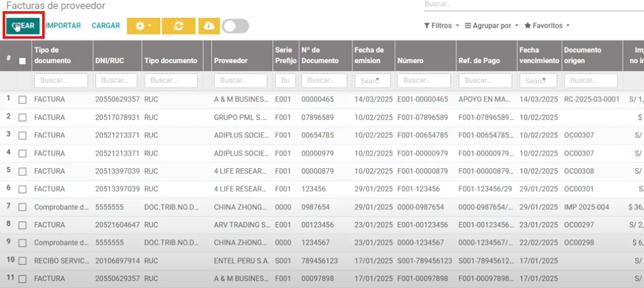Sort by the Proveedor column header
This screenshot has width=644, height=288.
(231, 60)
